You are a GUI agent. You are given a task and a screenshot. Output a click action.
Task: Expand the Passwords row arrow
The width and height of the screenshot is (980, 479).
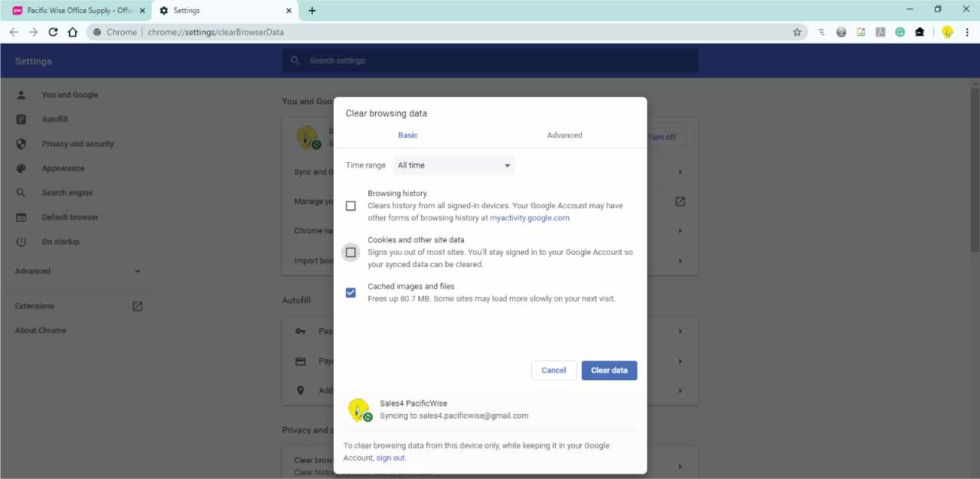tap(680, 331)
